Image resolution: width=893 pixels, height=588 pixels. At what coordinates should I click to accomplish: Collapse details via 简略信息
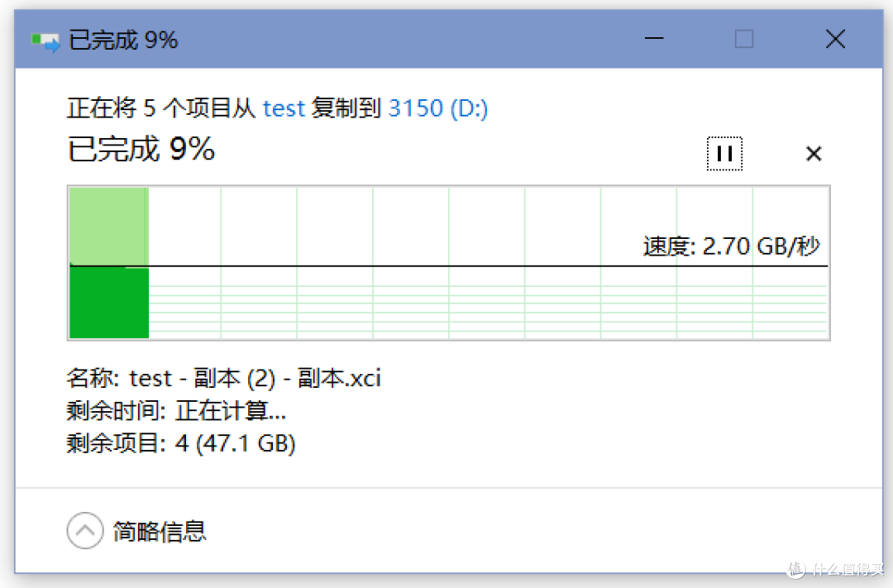[x=159, y=530]
